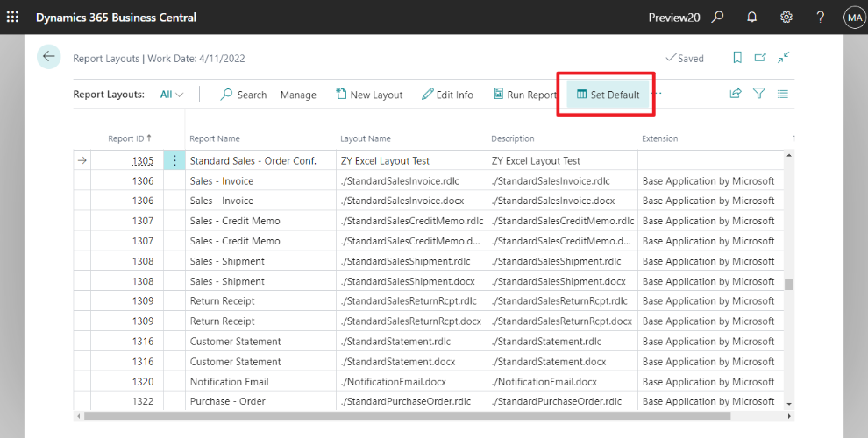Image resolution: width=868 pixels, height=438 pixels.
Task: Go back with the arrow button
Action: [49, 56]
